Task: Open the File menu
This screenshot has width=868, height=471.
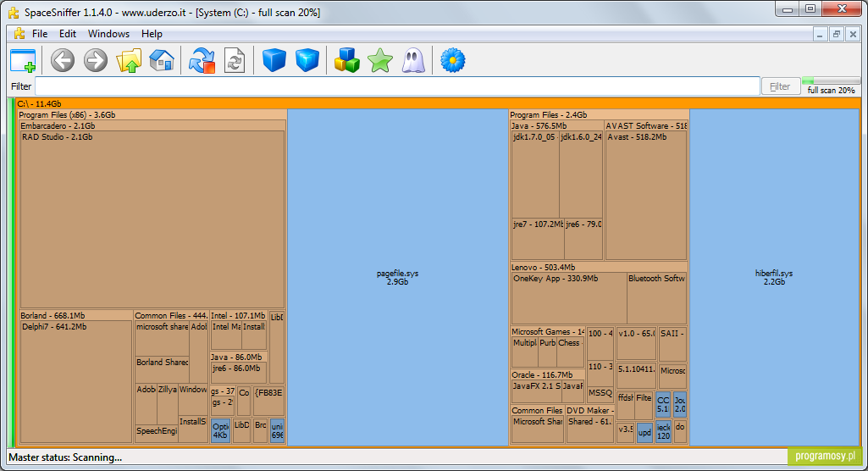Action: 40,34
